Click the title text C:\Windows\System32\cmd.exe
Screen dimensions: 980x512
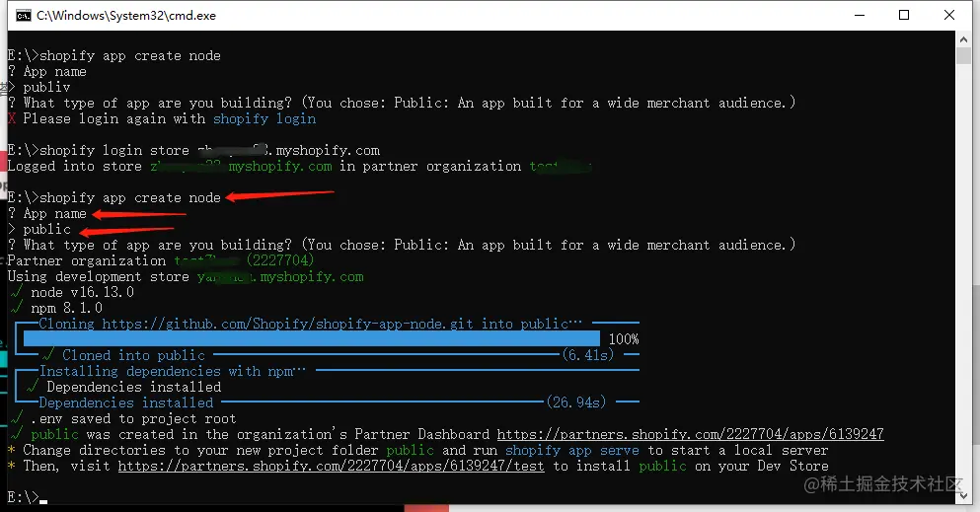[126, 16]
